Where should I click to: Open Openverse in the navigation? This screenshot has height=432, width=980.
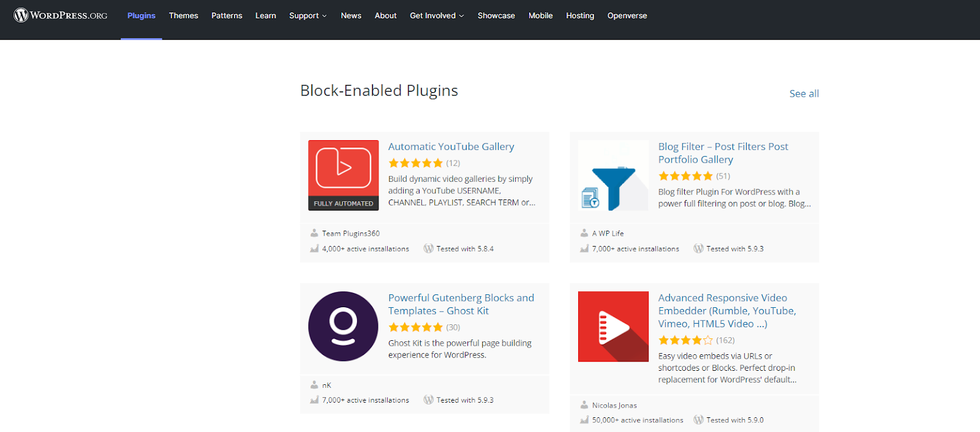coord(627,15)
